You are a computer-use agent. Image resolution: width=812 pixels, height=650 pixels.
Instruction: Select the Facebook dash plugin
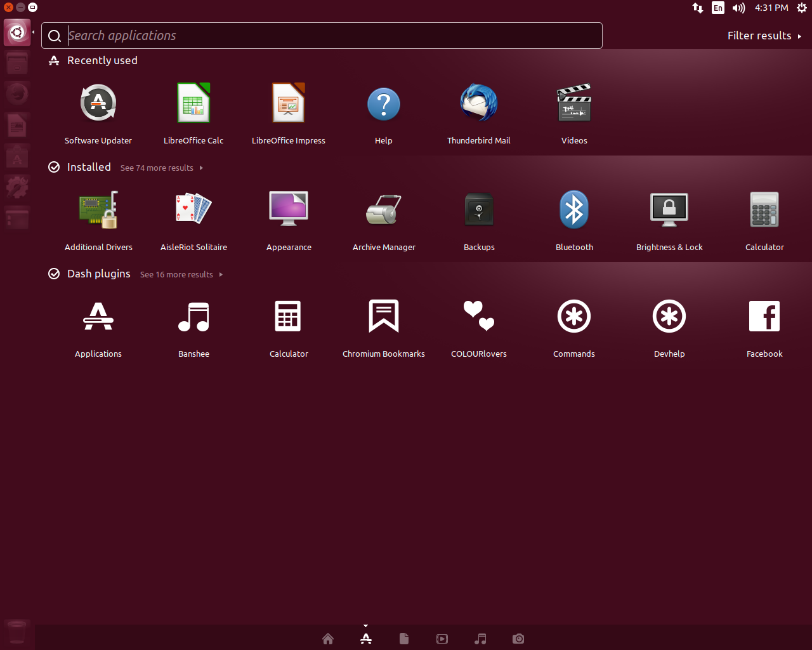coord(764,326)
